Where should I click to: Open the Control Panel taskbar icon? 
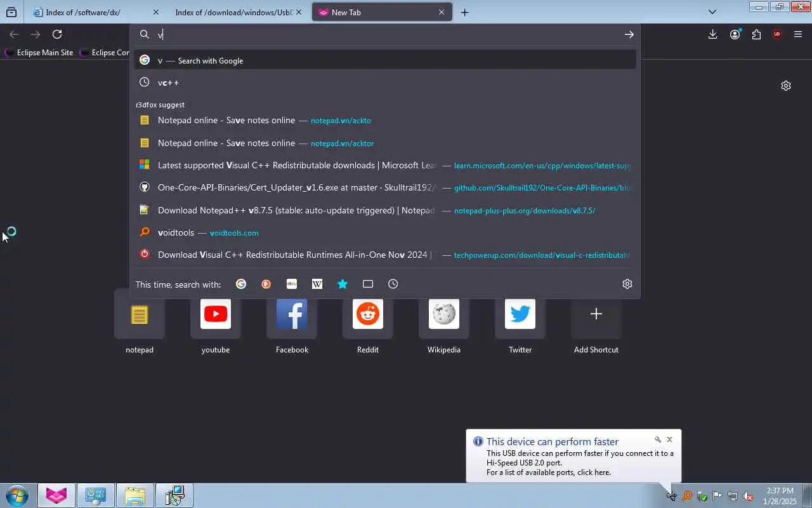[96, 495]
